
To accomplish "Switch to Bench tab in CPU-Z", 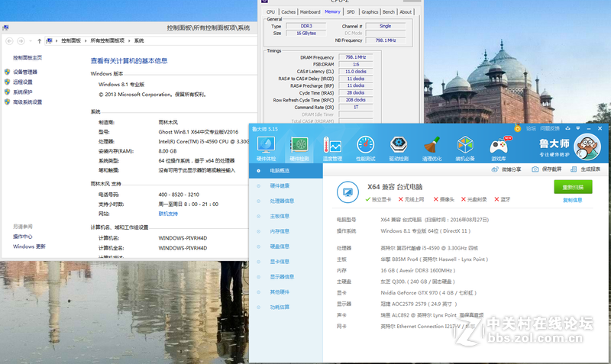I will tap(389, 12).
